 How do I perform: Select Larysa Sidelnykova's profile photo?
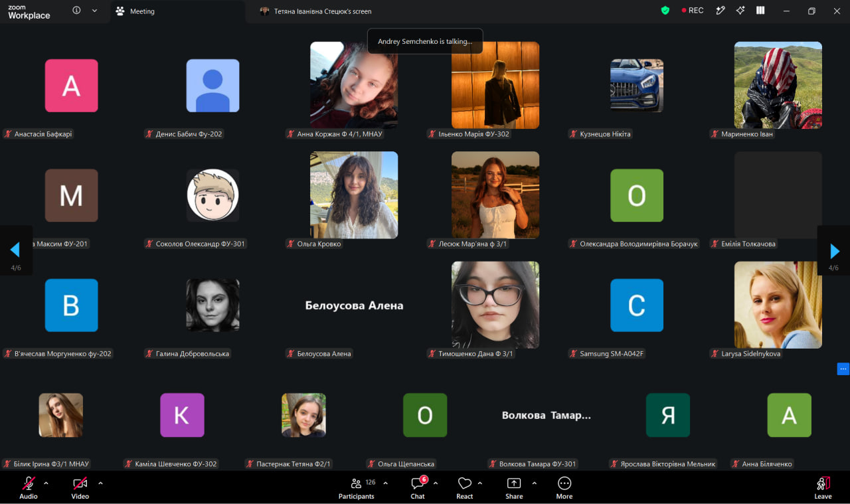(778, 305)
